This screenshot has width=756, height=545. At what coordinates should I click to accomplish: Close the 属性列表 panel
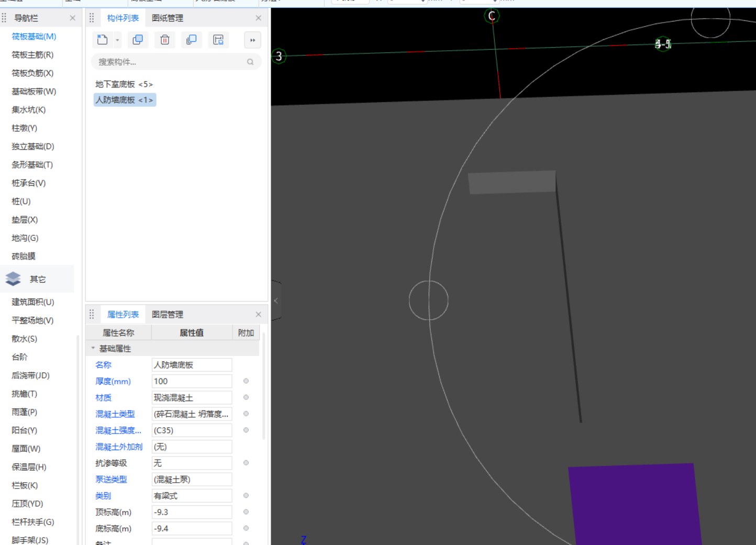coord(258,314)
